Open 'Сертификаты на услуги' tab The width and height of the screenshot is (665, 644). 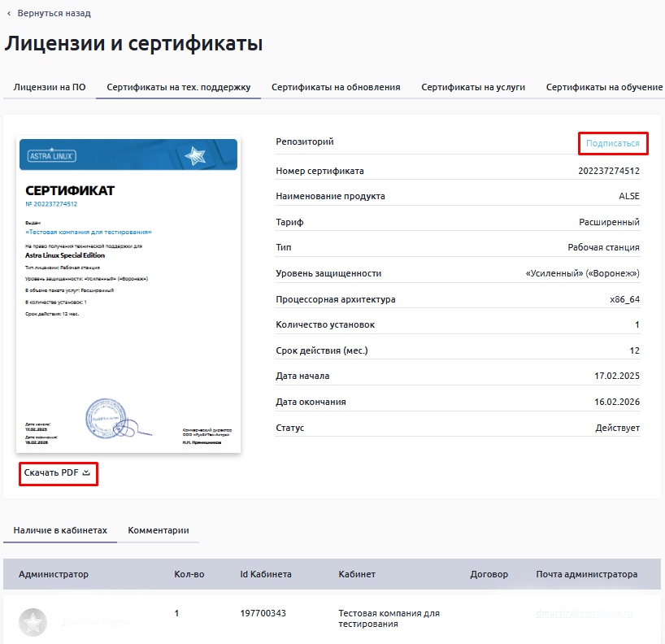473,87
